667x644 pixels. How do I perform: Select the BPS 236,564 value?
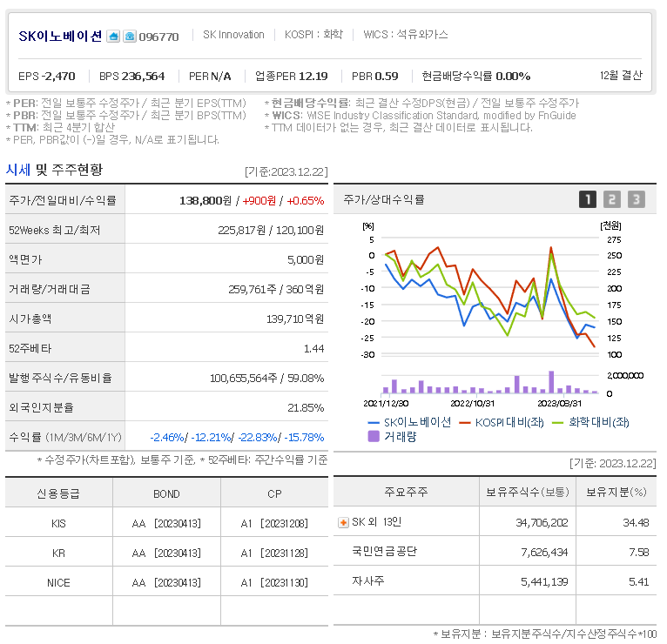(x=131, y=76)
